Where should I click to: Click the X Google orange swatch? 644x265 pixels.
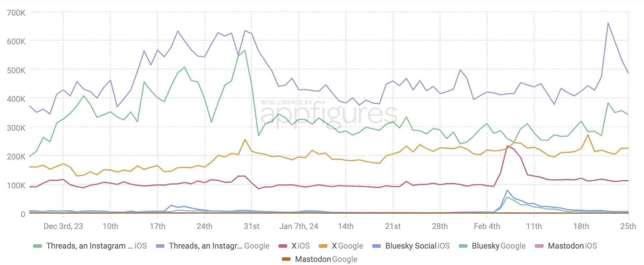[x=323, y=246]
